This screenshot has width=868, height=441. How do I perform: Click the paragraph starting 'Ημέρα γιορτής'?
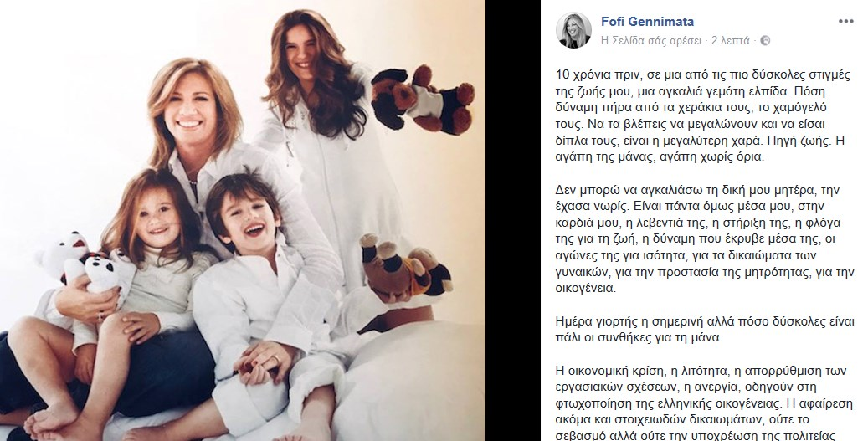(x=697, y=329)
